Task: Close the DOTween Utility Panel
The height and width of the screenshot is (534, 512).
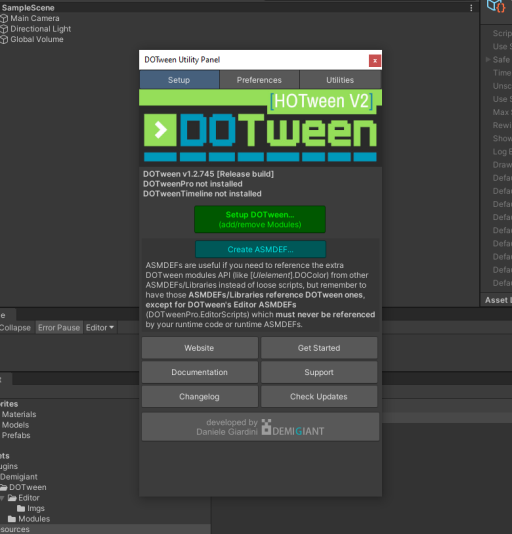Action: coord(375,61)
